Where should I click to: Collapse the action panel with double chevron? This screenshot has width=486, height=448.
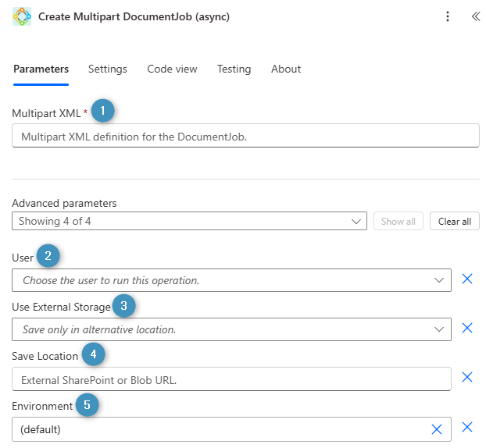point(475,16)
